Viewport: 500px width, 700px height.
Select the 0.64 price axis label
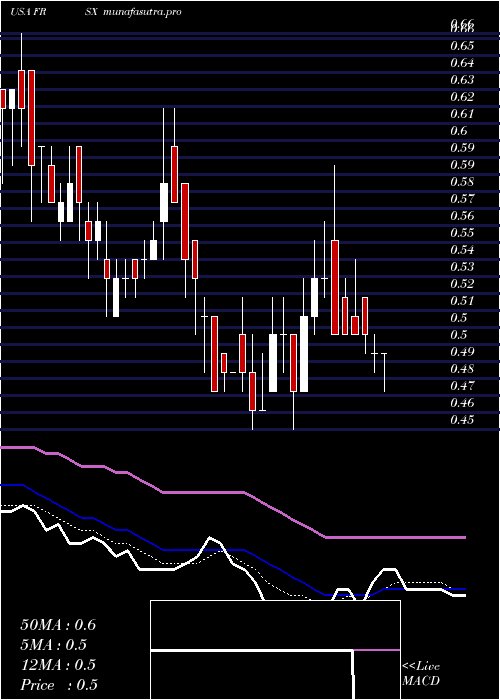tap(461, 62)
